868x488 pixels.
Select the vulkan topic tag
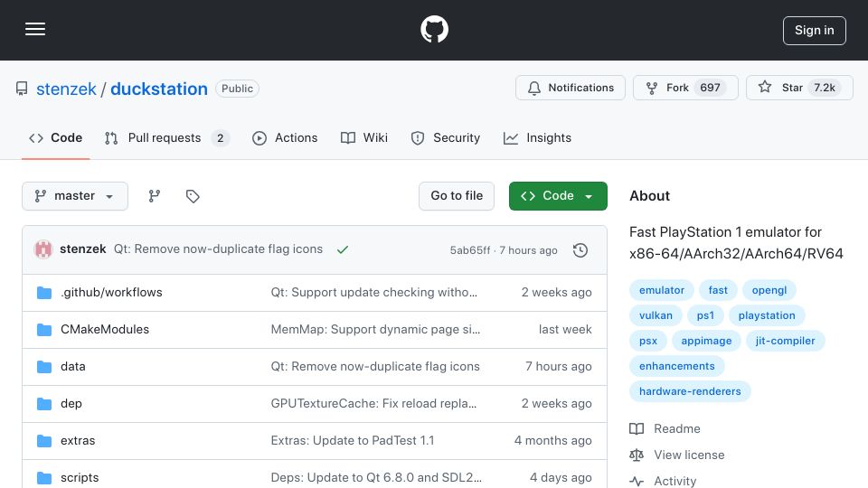click(656, 315)
